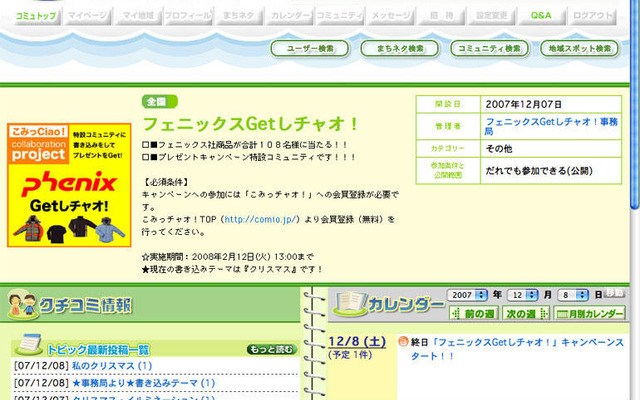Click the 全国 green badge

click(x=160, y=102)
